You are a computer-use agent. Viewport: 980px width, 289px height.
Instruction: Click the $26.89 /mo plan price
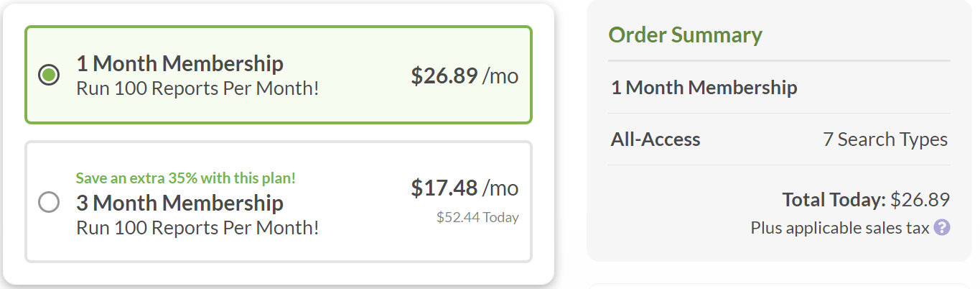tap(464, 75)
